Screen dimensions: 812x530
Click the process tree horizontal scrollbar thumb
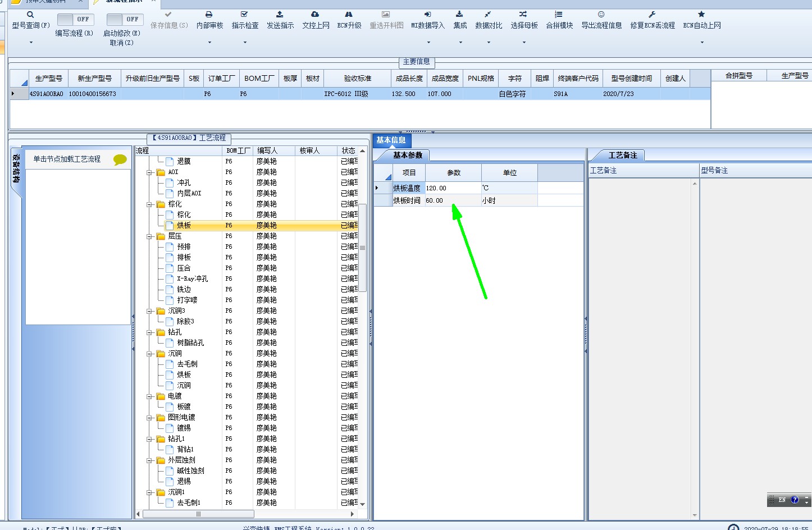(198, 514)
